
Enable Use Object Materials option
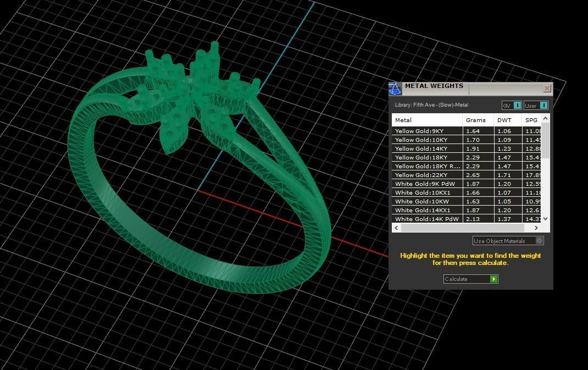click(x=508, y=241)
